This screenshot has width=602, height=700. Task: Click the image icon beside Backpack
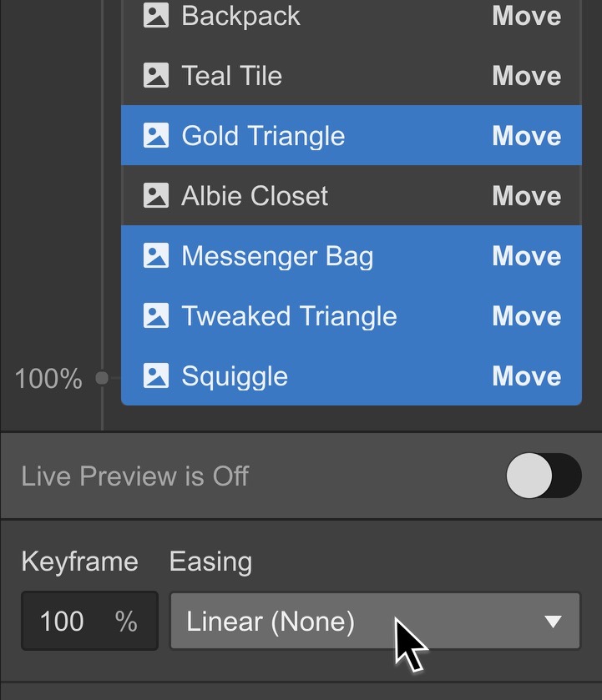tap(156, 15)
